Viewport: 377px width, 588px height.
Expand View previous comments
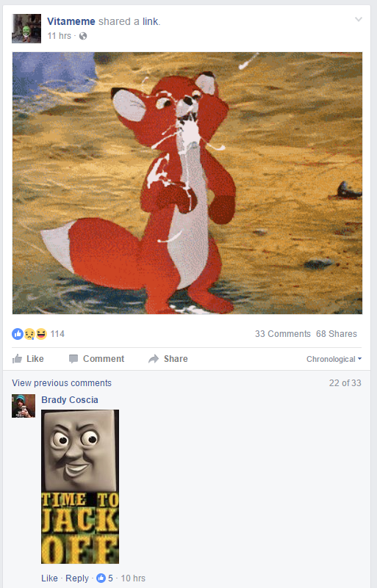62,383
